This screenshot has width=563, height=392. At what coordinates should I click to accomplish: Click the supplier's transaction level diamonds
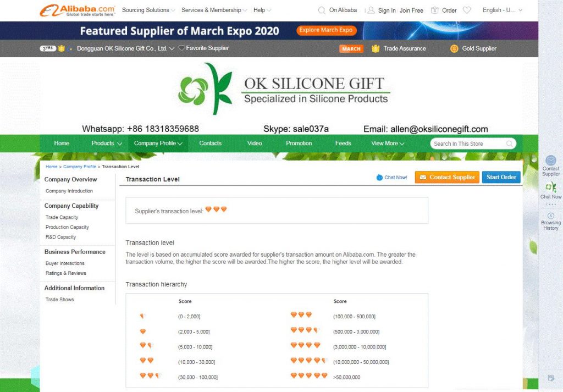[x=216, y=209]
